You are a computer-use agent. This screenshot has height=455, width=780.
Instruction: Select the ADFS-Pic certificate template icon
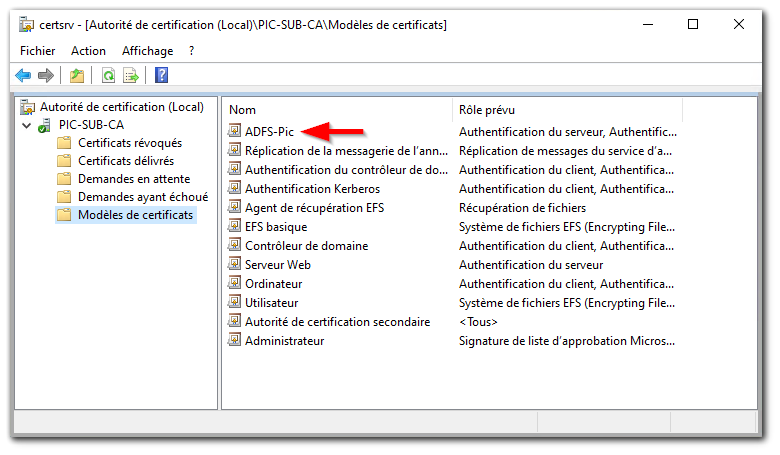[x=234, y=131]
